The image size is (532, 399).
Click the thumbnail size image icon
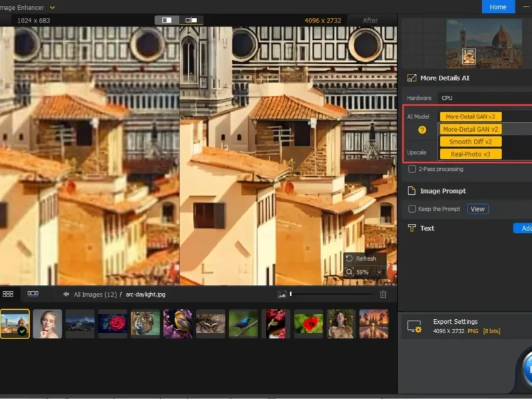point(282,295)
